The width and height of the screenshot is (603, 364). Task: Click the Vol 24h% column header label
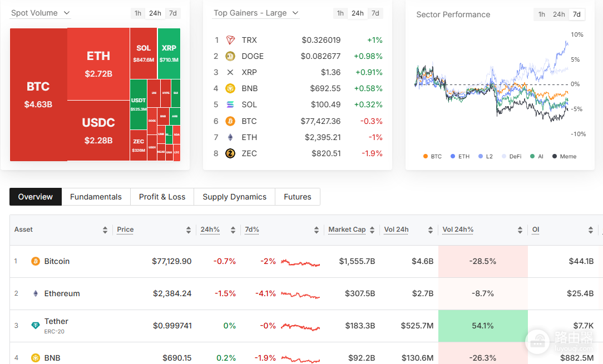(458, 230)
